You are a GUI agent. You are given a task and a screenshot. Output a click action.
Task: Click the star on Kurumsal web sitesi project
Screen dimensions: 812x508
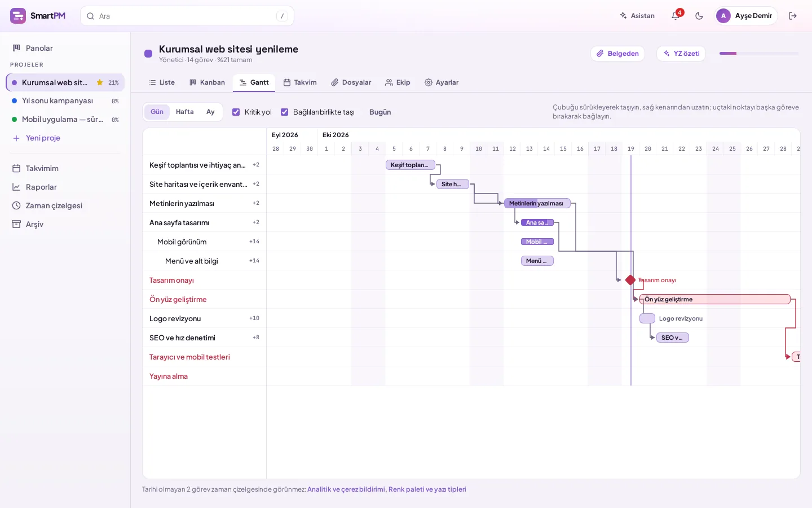click(x=100, y=82)
